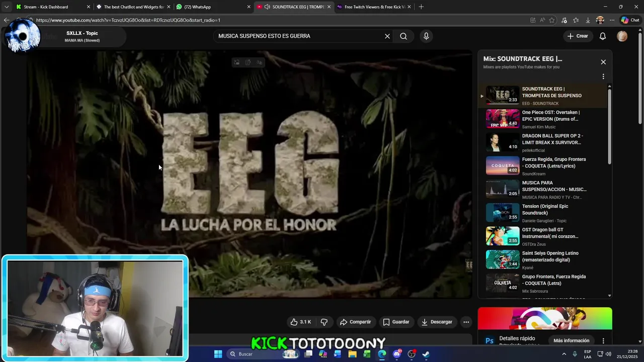The image size is (644, 362).
Task: Mute audio on the SOUNDTRACK EEG tab
Action: click(x=267, y=7)
